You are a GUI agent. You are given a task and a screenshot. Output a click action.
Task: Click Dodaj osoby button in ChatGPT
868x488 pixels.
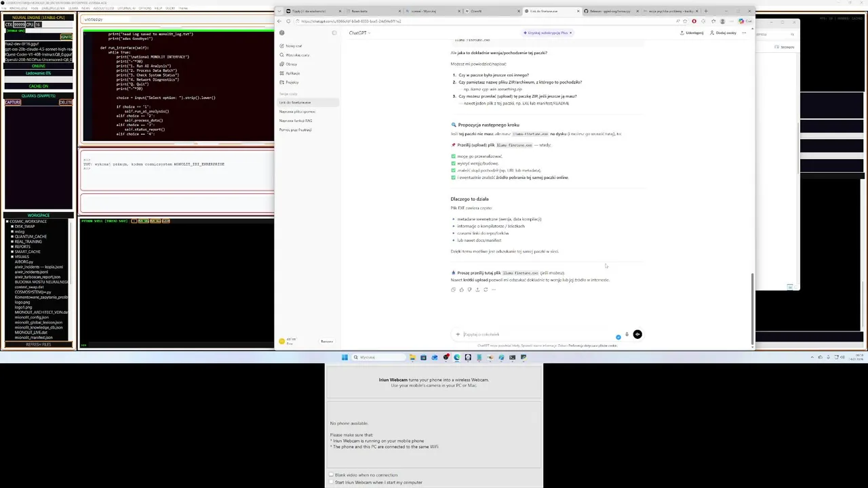pyautogui.click(x=723, y=33)
